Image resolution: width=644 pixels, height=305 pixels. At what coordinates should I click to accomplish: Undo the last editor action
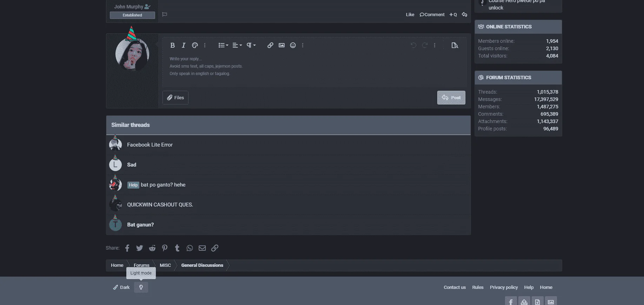point(413,45)
